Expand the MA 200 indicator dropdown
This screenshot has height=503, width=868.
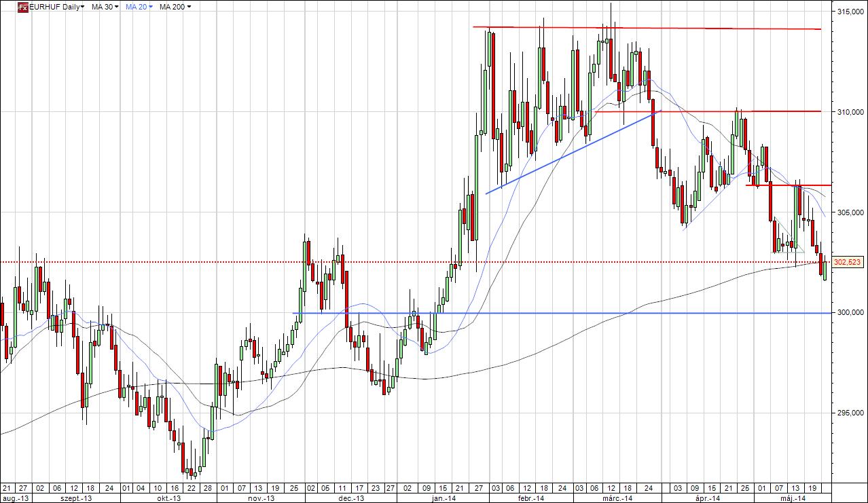[175, 7]
